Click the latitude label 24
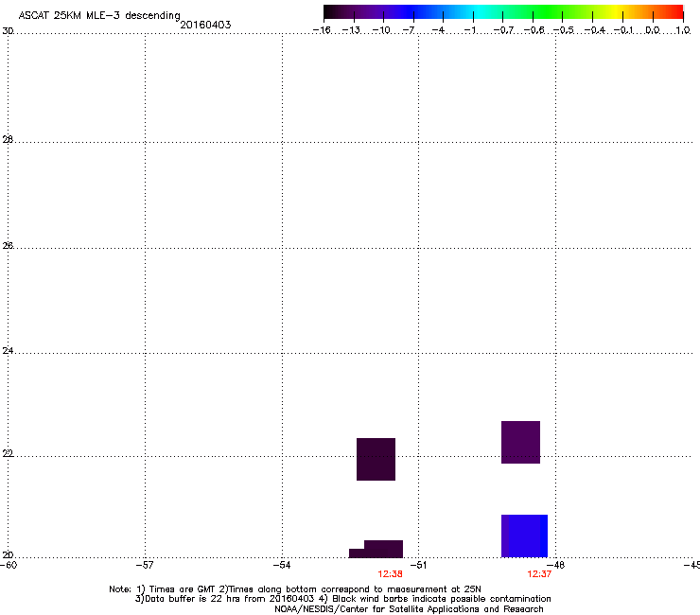This screenshot has height=615, width=700. point(8,351)
